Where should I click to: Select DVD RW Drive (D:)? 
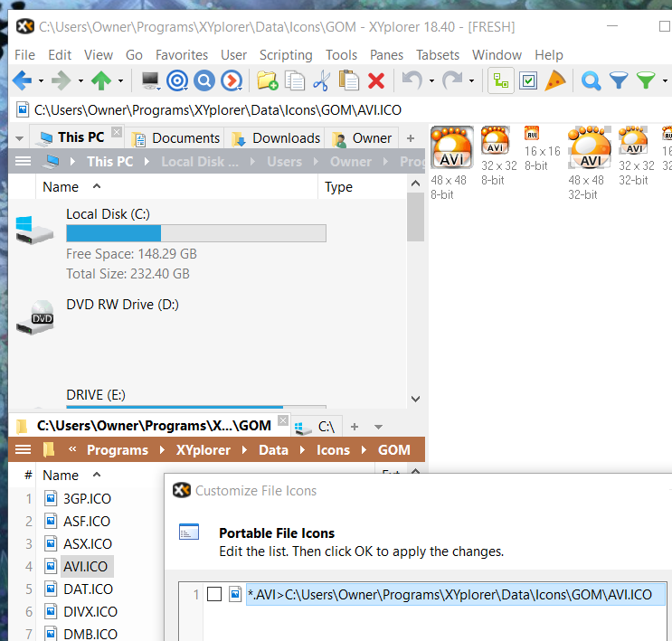pos(122,305)
